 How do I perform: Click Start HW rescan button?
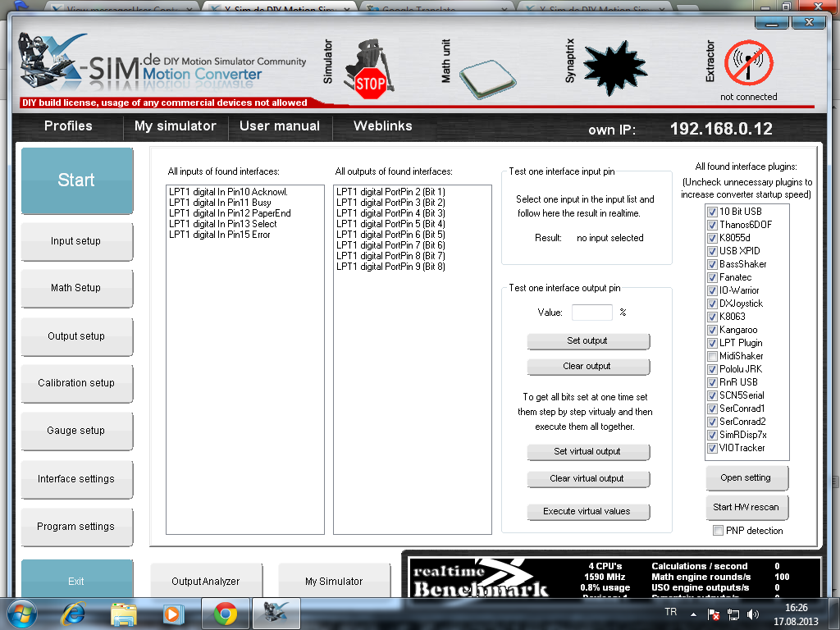tap(746, 507)
